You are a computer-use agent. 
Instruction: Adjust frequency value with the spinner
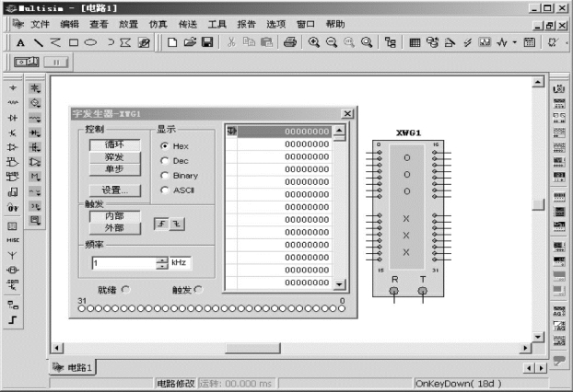pyautogui.click(x=162, y=263)
